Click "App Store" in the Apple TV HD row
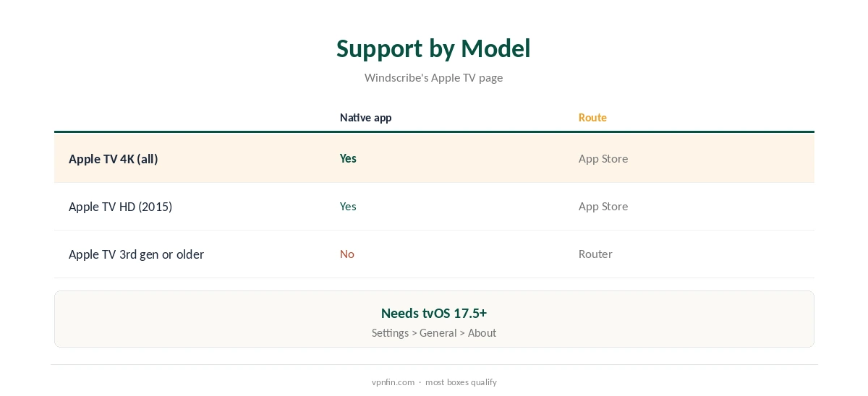 [603, 207]
